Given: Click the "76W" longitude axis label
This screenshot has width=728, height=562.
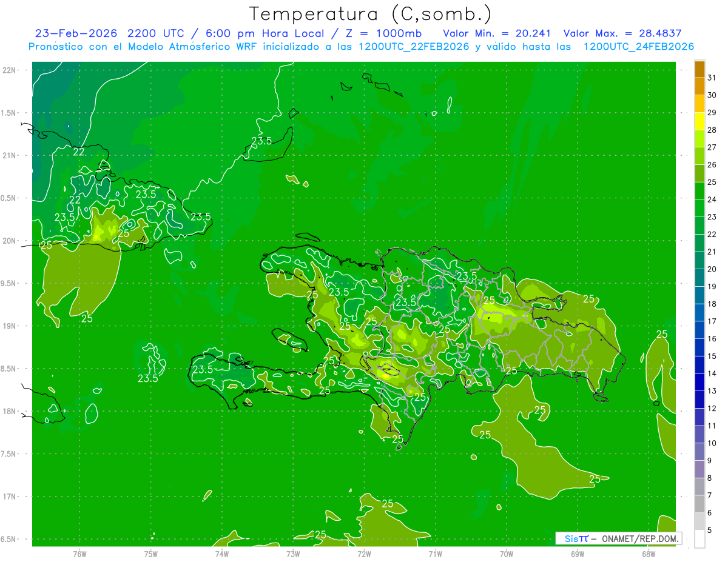Looking at the screenshot, I should point(79,554).
